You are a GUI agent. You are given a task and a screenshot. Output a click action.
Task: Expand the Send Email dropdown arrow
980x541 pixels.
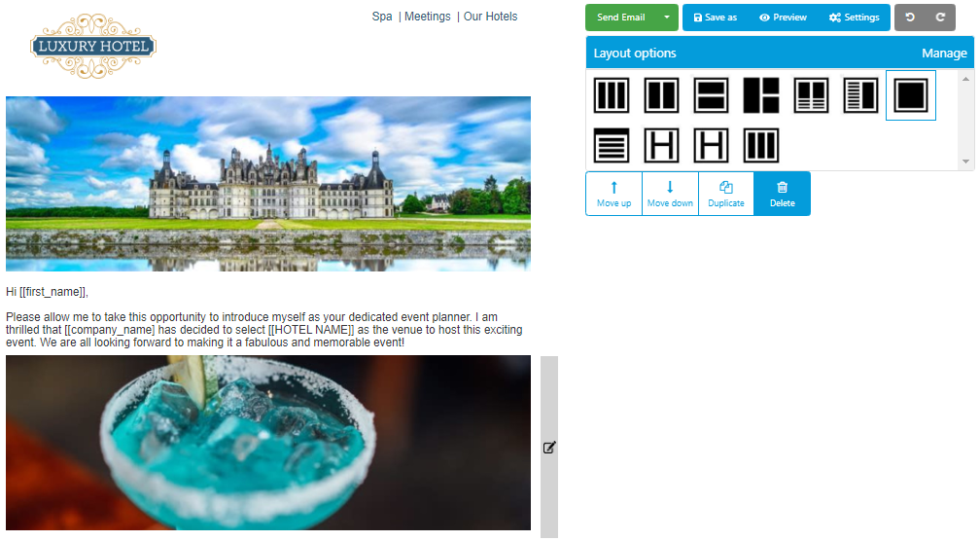667,18
